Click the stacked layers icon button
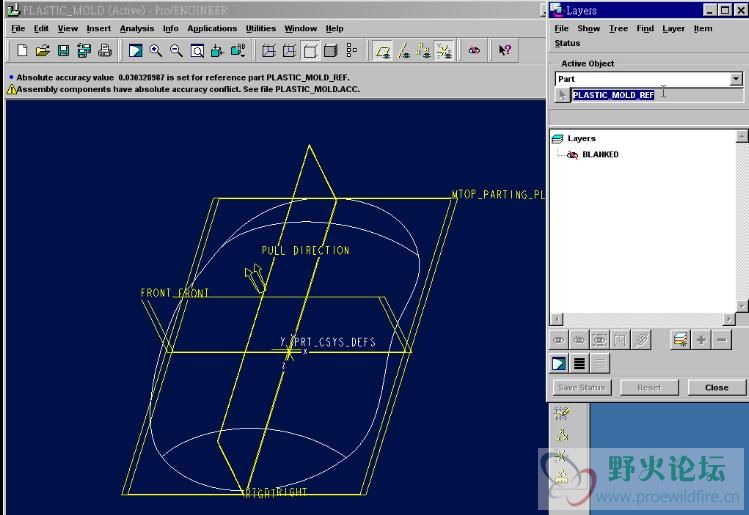749x515 pixels. [x=680, y=340]
